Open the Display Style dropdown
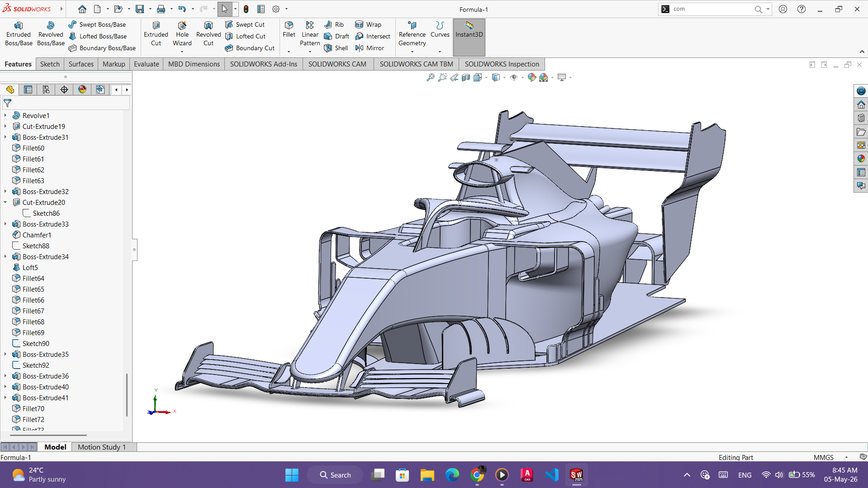Image resolution: width=868 pixels, height=488 pixels. (x=504, y=77)
